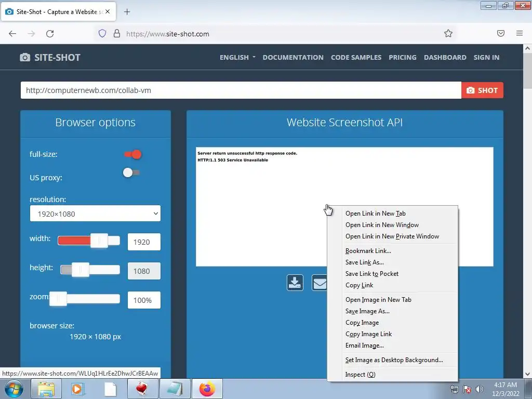
Task: Click the Firefox address bar URL
Action: tap(168, 34)
